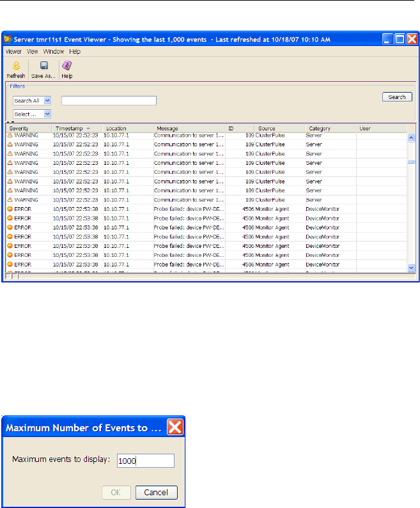Screen dimensions: 420x508
Task: Click the first ERROR row orange icon
Action: [10, 209]
